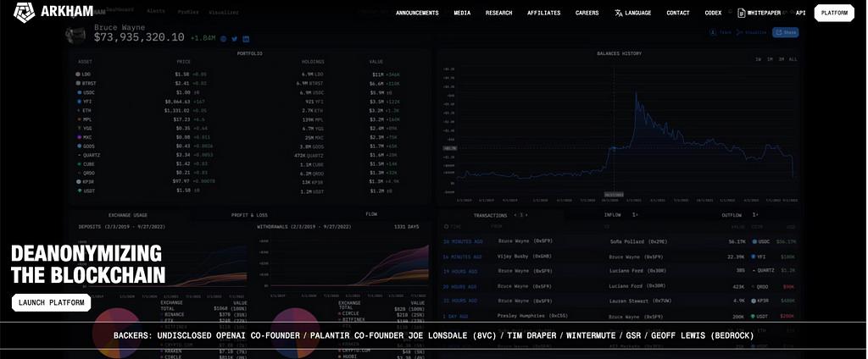Switch to the Exchange Usage tab
This screenshot has width=868, height=359.
pos(128,215)
